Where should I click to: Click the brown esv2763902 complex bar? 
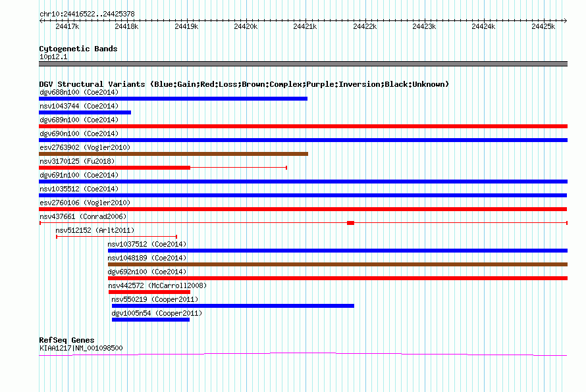(x=173, y=154)
